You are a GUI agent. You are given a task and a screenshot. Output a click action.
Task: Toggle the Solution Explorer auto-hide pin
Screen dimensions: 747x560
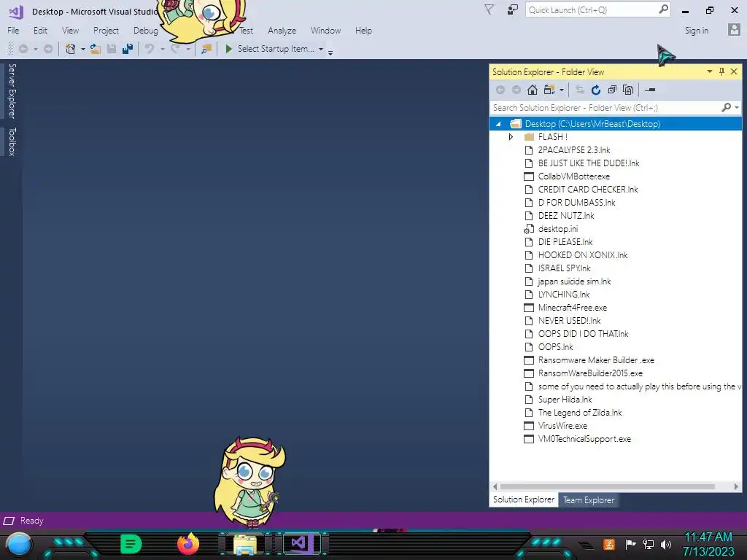721,71
